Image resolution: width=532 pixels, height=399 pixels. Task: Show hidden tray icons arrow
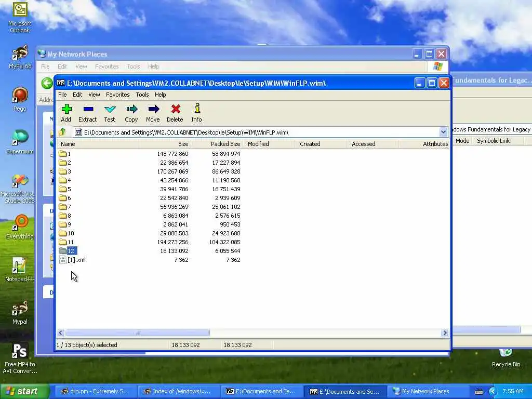point(493,391)
